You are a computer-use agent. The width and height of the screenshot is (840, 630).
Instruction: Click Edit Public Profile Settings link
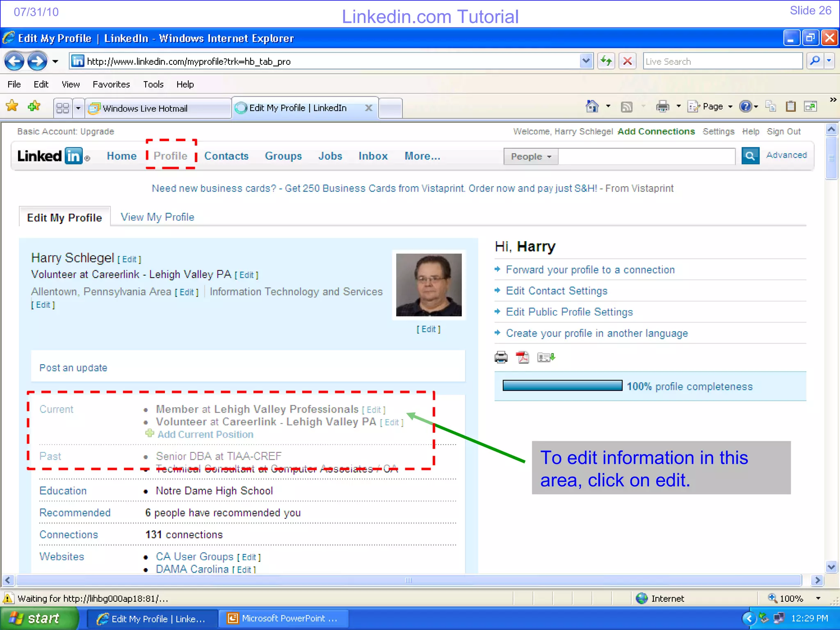(x=569, y=312)
